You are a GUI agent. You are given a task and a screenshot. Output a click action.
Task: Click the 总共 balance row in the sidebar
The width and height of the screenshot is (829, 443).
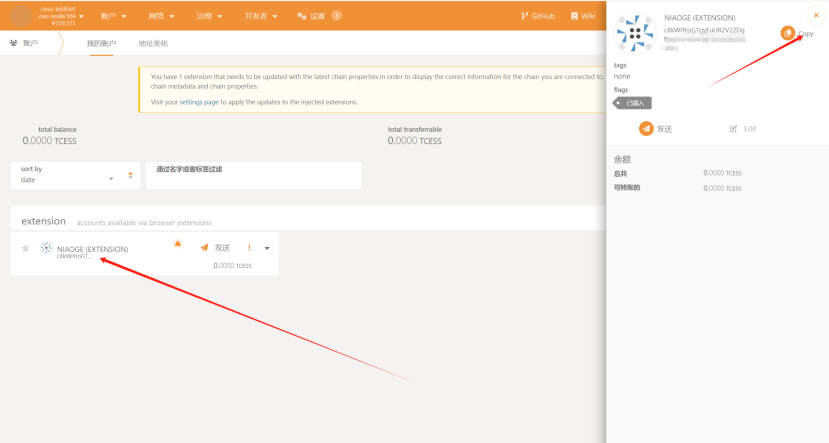(x=678, y=173)
